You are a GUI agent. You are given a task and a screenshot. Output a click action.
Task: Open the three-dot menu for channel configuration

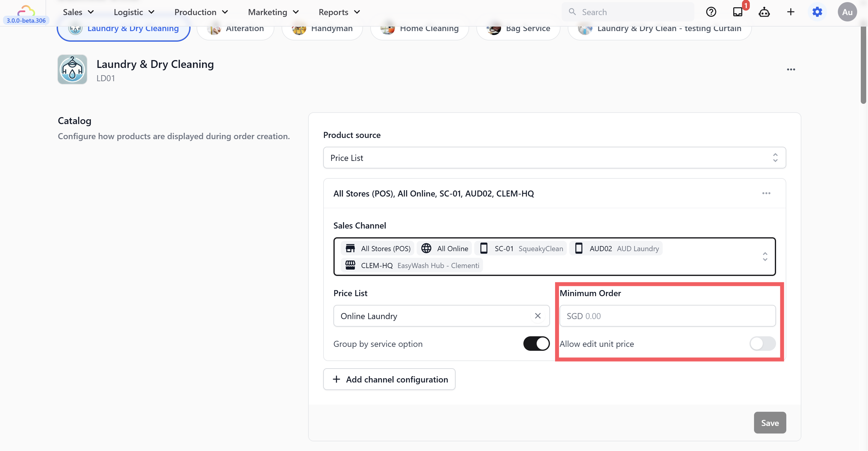(x=766, y=193)
